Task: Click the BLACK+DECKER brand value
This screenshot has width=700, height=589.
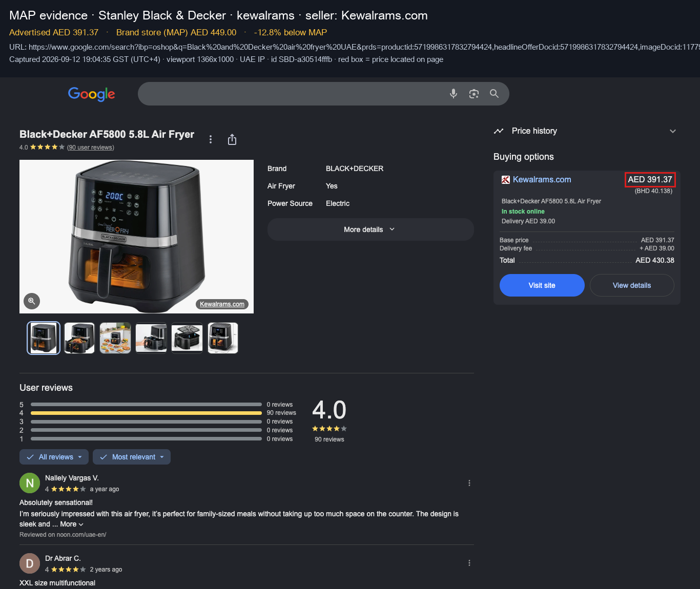Action: (x=355, y=169)
